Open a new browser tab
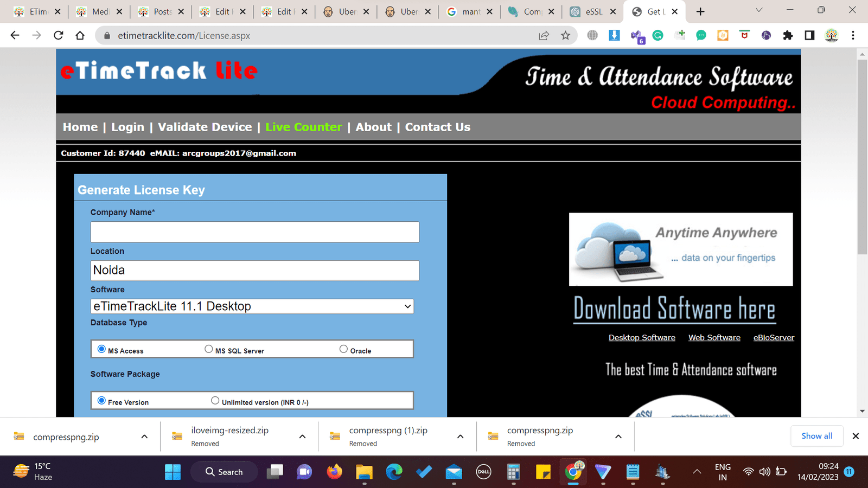This screenshot has width=868, height=488. (x=700, y=11)
